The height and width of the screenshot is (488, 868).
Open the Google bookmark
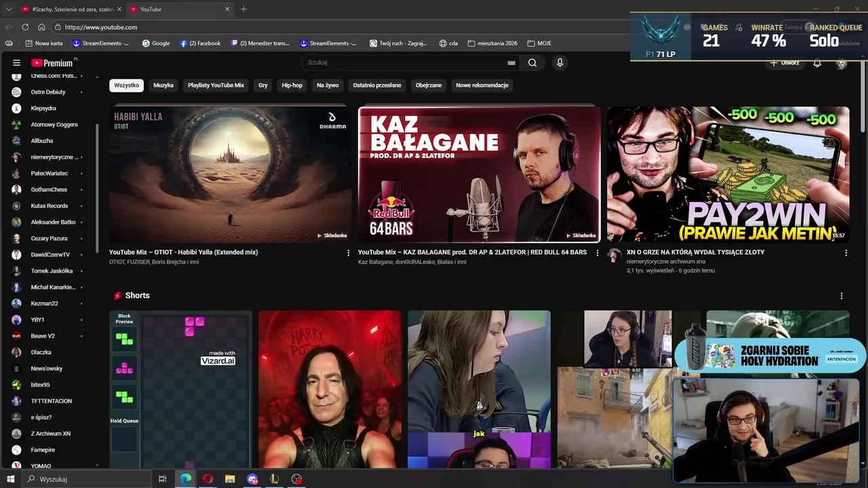[156, 43]
